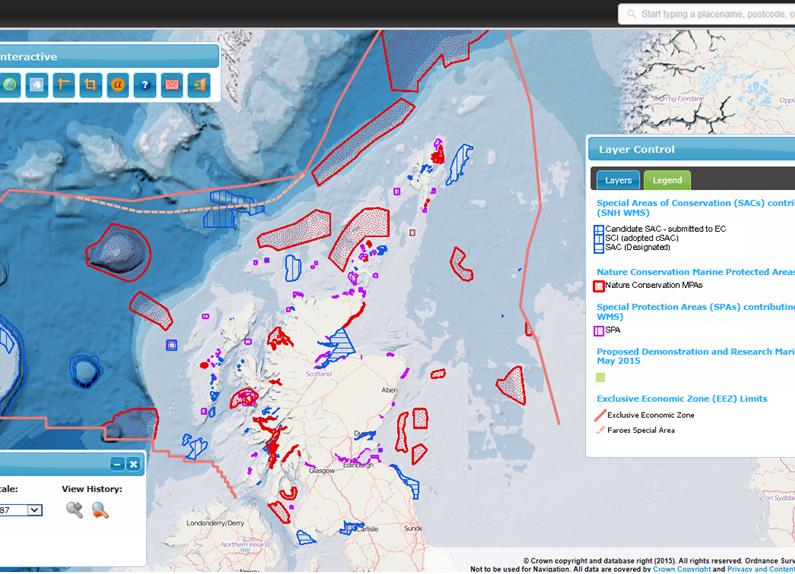Screen dimensions: 795x574
Task: Click the email envelope icon
Action: 171,84
